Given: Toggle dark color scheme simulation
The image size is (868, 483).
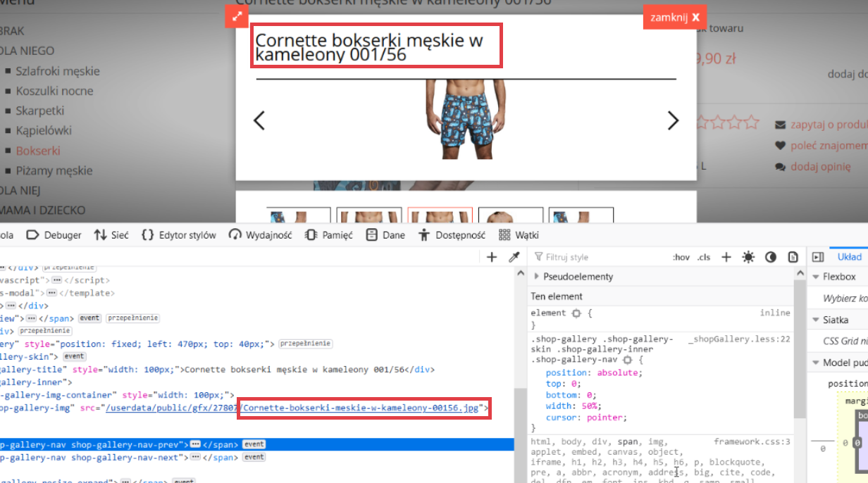Looking at the screenshot, I should coord(771,258).
